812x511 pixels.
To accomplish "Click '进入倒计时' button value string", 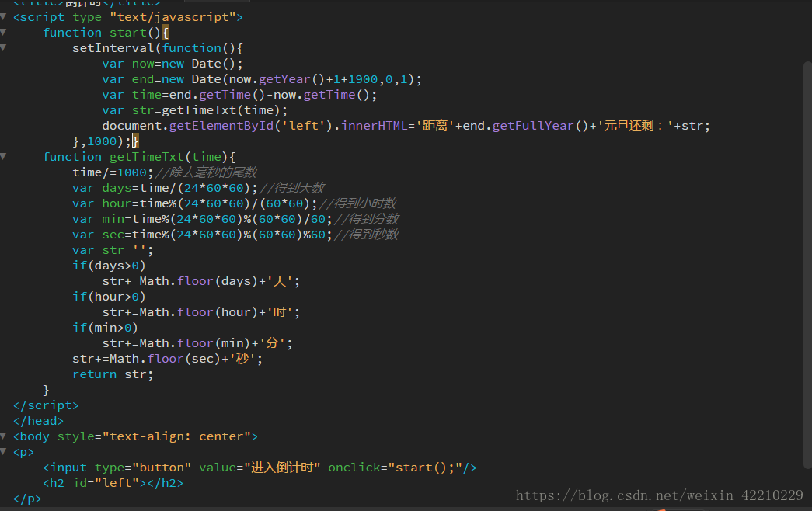I will coord(282,468).
